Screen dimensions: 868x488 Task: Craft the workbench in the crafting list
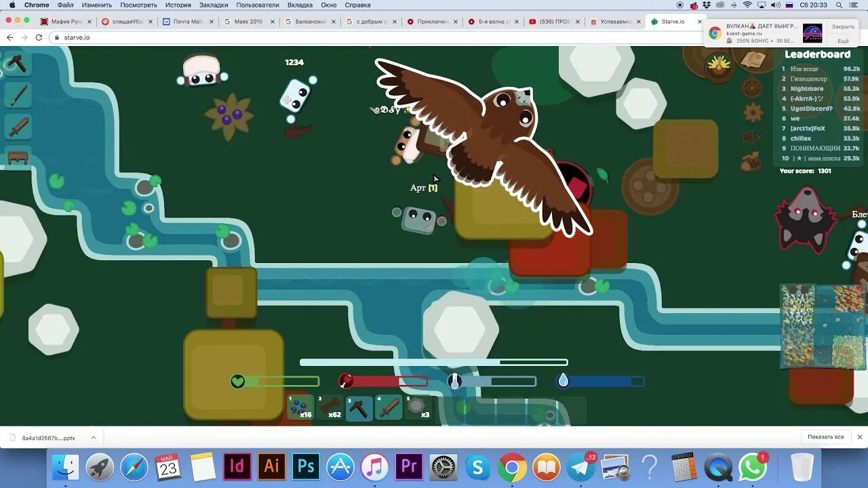coord(18,157)
